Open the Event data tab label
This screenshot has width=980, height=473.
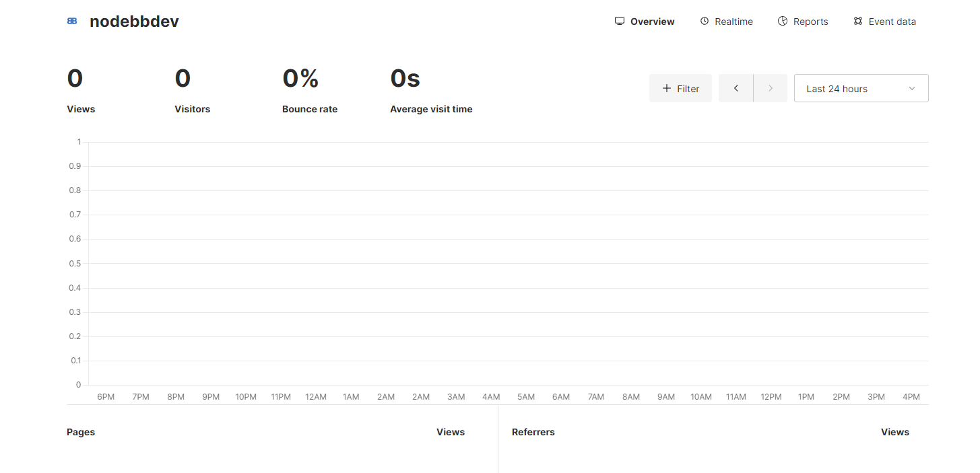click(x=892, y=22)
